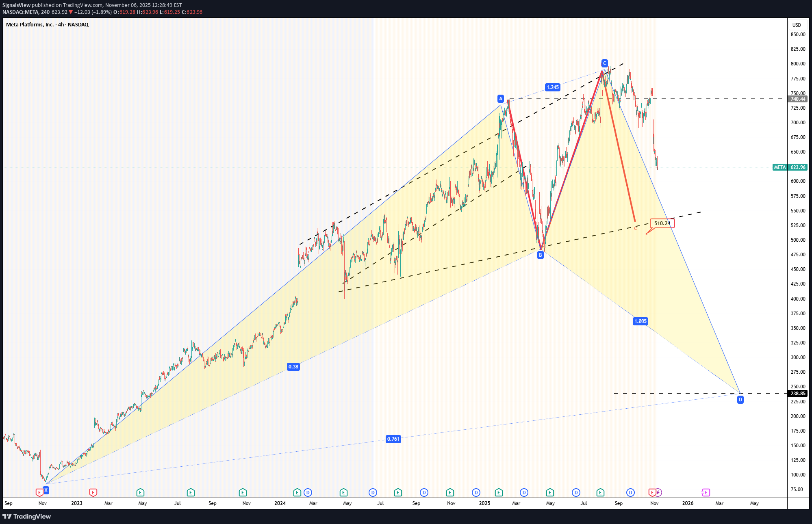Click the red earnings E marker near November 2022
Viewport: 812px width, 524px height.
[39, 492]
